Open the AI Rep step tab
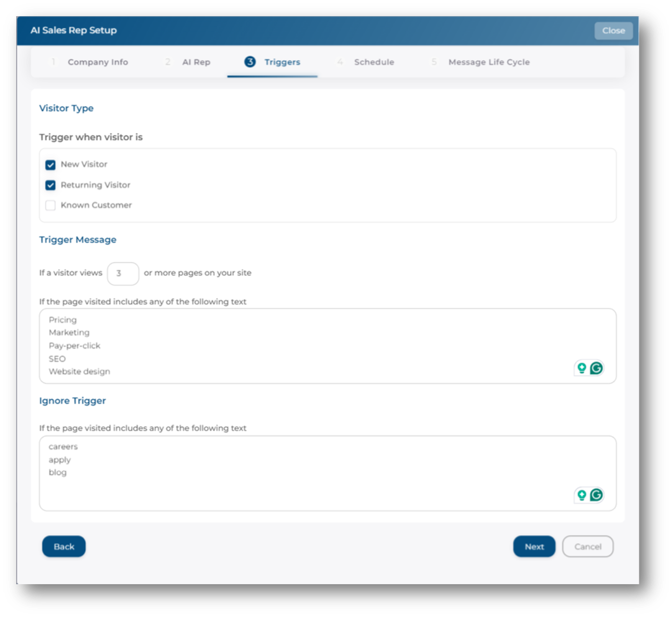The height and width of the screenshot is (617, 672). [x=188, y=62]
